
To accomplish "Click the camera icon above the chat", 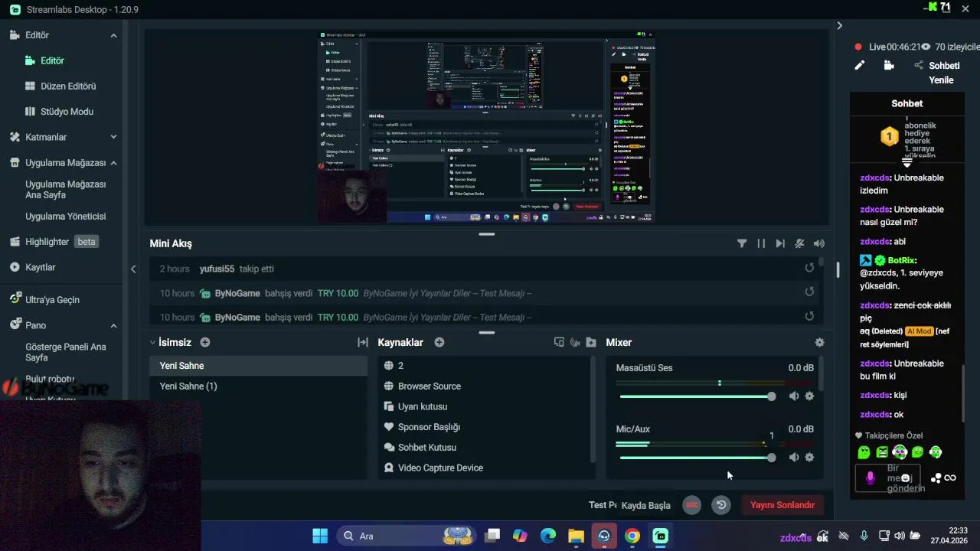I will click(889, 66).
